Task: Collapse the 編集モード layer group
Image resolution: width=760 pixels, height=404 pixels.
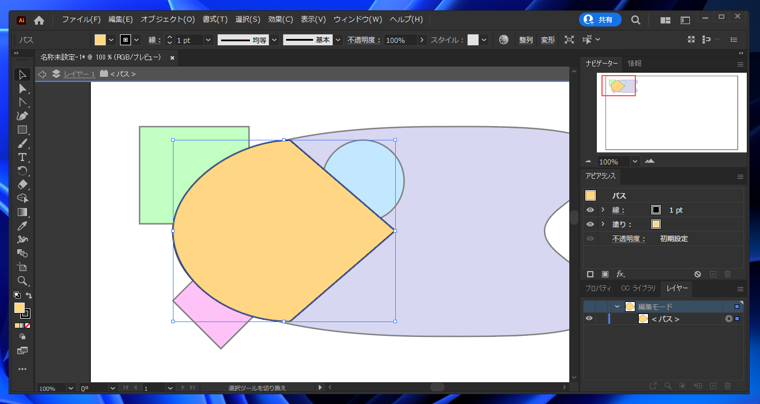Action: point(617,307)
